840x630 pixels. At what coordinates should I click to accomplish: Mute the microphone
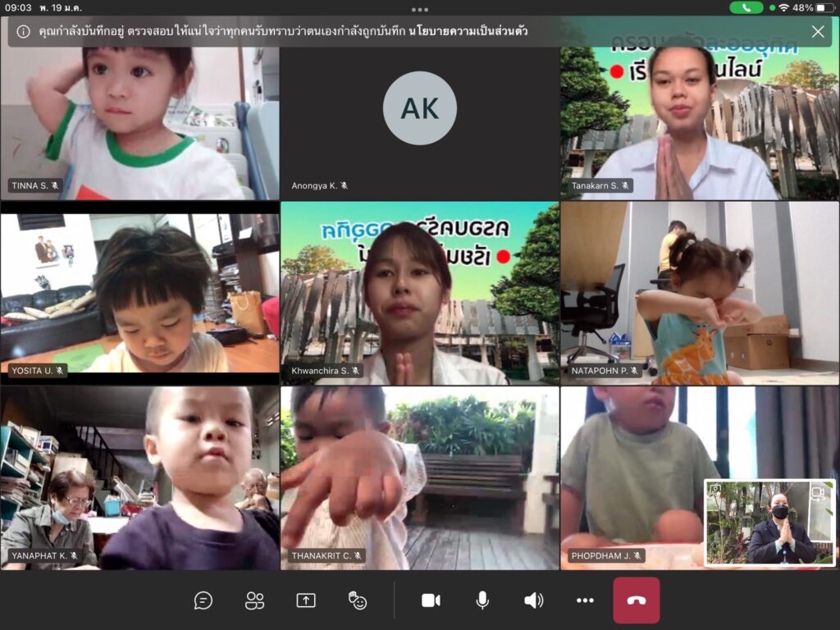pyautogui.click(x=482, y=600)
